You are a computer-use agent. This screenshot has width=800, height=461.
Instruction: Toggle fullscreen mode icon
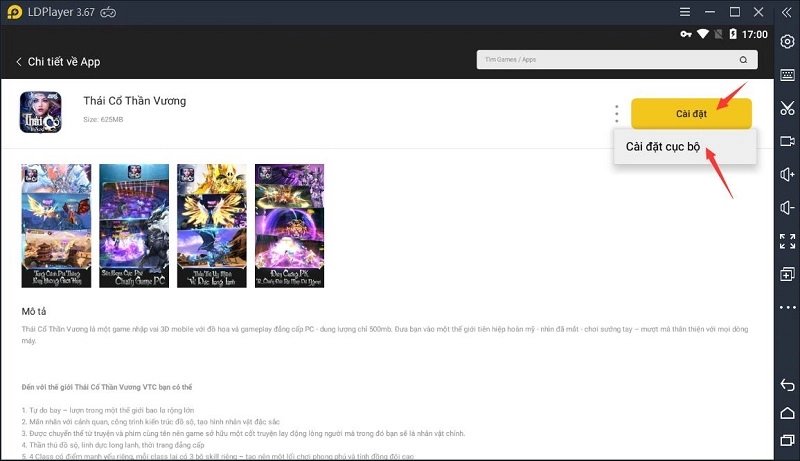(787, 241)
